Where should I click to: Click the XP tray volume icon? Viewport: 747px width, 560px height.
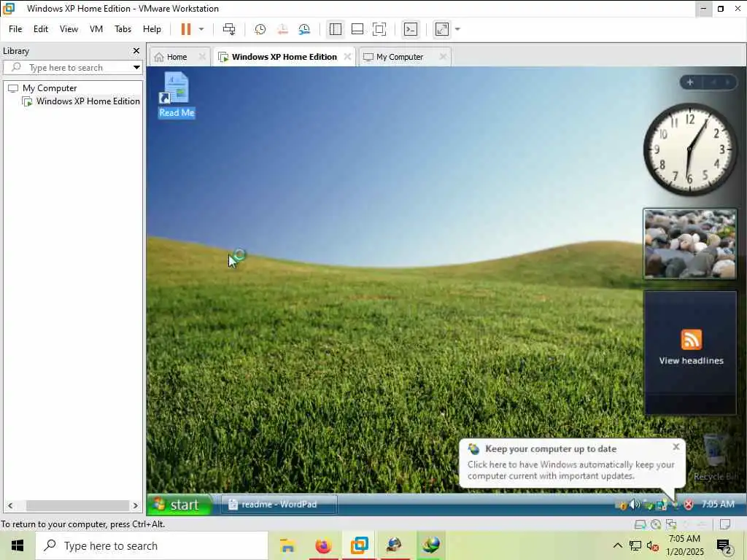635,505
